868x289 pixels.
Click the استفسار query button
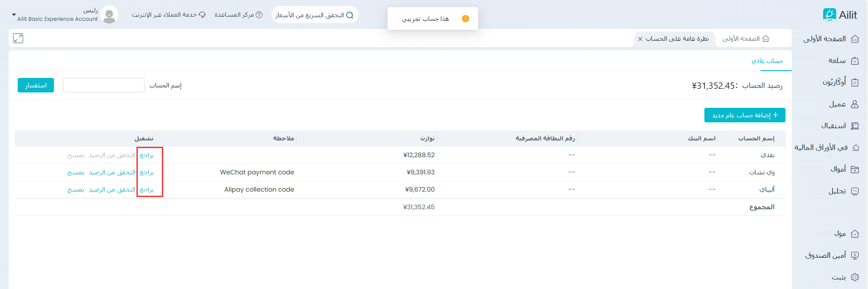tap(36, 85)
